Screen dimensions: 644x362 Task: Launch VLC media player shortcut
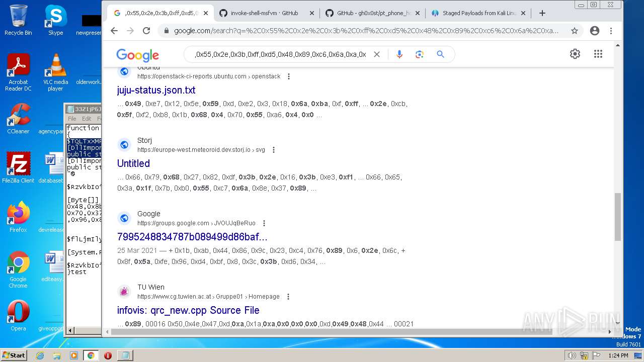55,72
